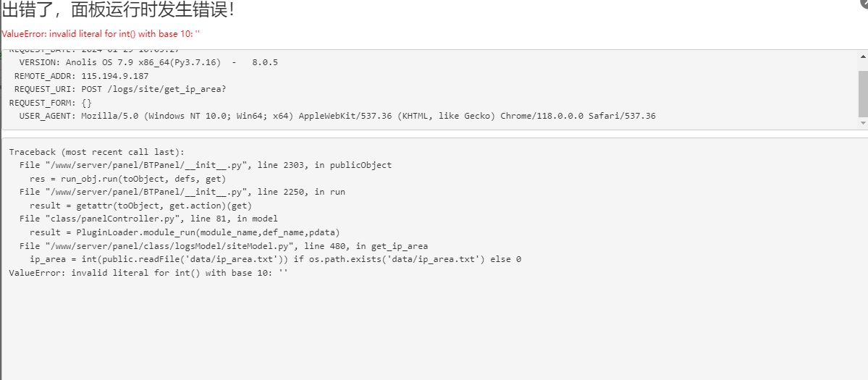Click the error dialog title text
The image size is (868, 380).
(119, 9)
